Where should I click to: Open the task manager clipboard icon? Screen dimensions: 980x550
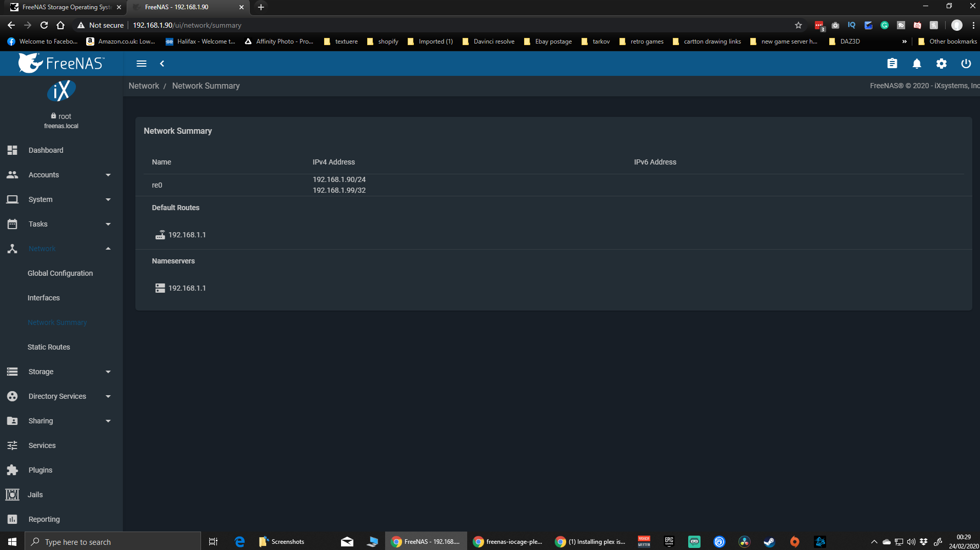coord(892,64)
